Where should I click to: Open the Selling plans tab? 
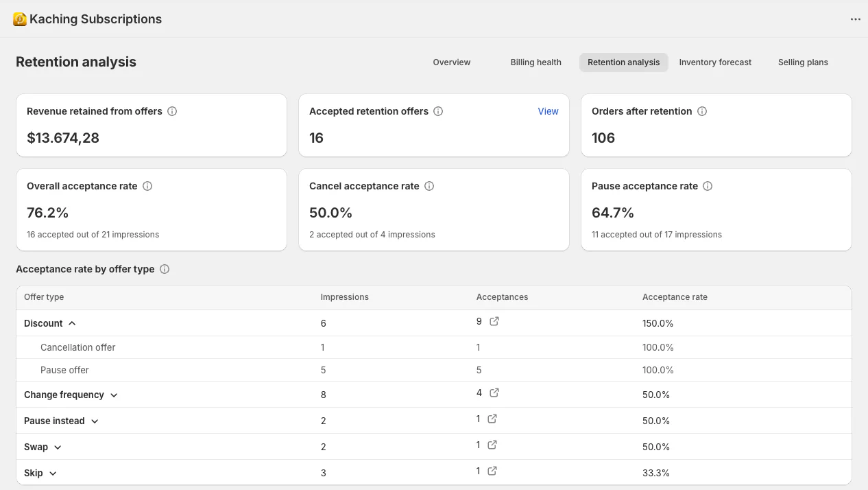803,62
